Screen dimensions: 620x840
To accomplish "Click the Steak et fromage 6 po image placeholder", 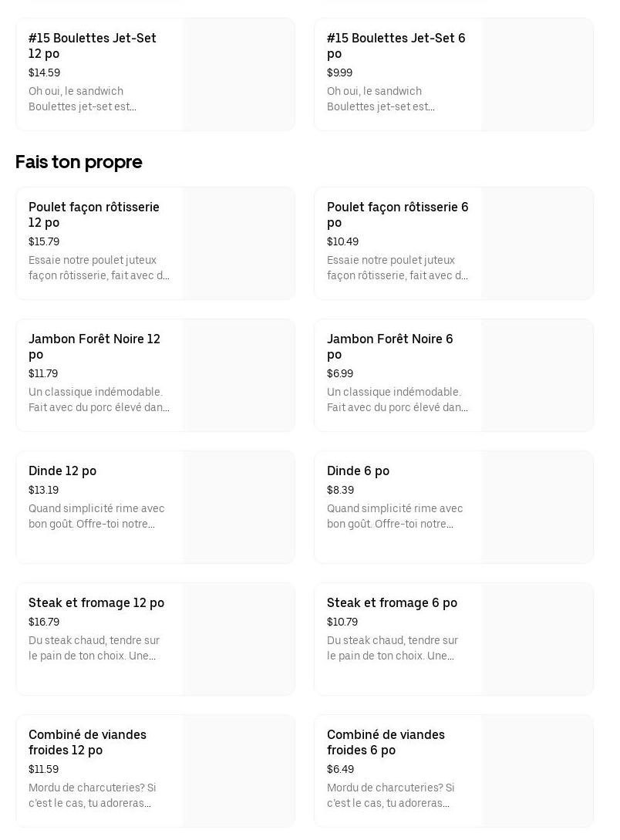I will pyautogui.click(x=537, y=639).
